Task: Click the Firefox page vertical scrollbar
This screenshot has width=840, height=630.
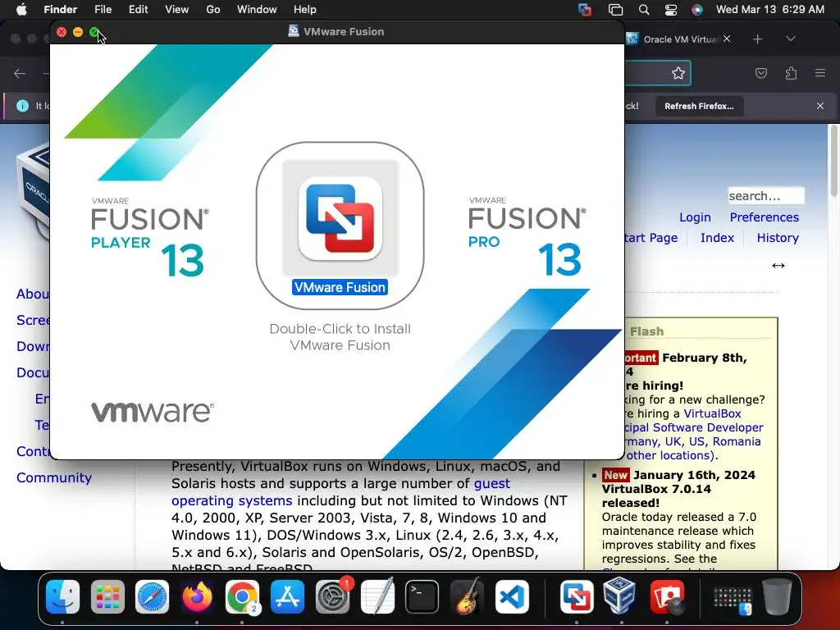Action: pos(834,161)
